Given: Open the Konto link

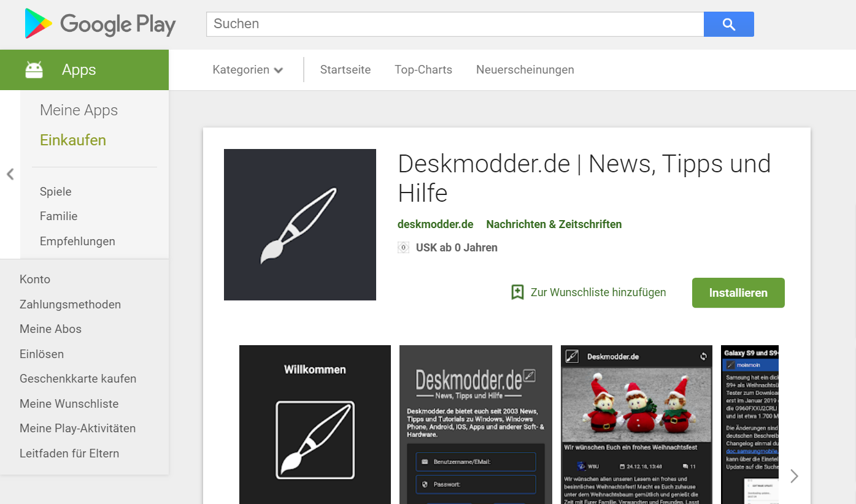Looking at the screenshot, I should pos(35,280).
